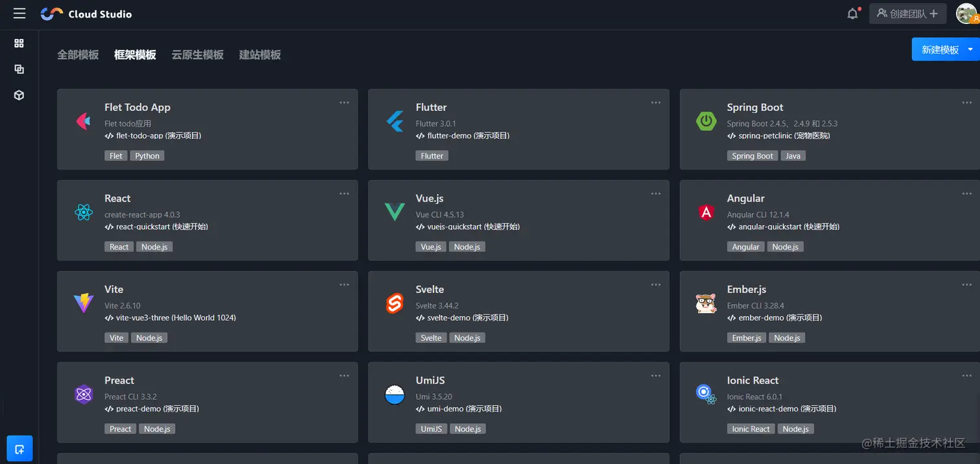Open more options on Spring Boot card
980x464 pixels.
click(x=967, y=102)
